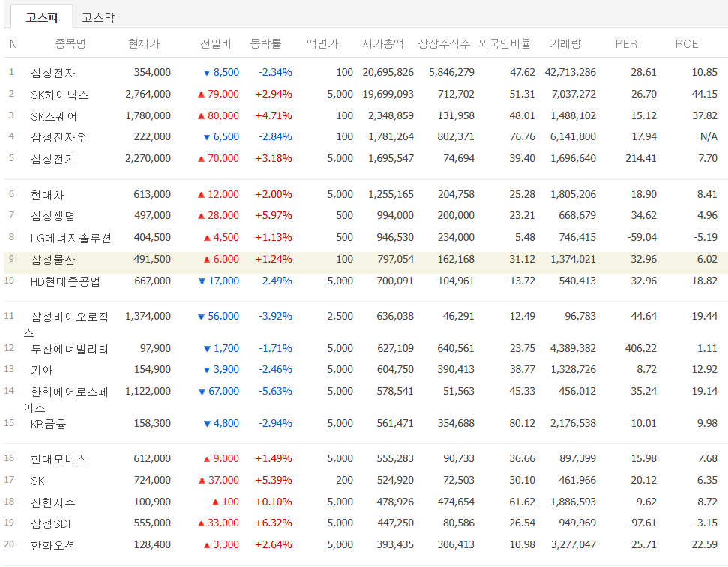
Task: Click the 등락률 column header
Action: (265, 43)
